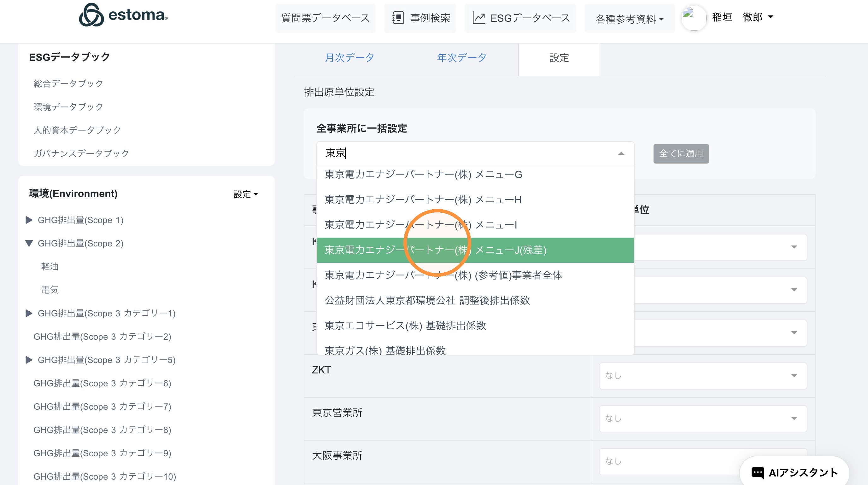Select 東京電力エナジーパートナー(株) メニューG option
The width and height of the screenshot is (868, 485).
(x=475, y=175)
